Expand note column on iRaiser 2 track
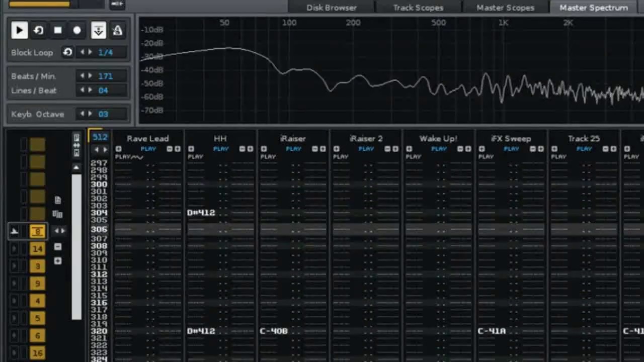This screenshot has height=362, width=644. pos(336,149)
